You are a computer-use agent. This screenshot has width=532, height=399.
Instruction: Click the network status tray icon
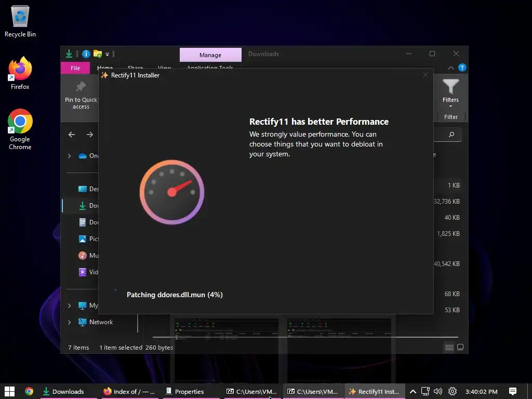click(425, 392)
